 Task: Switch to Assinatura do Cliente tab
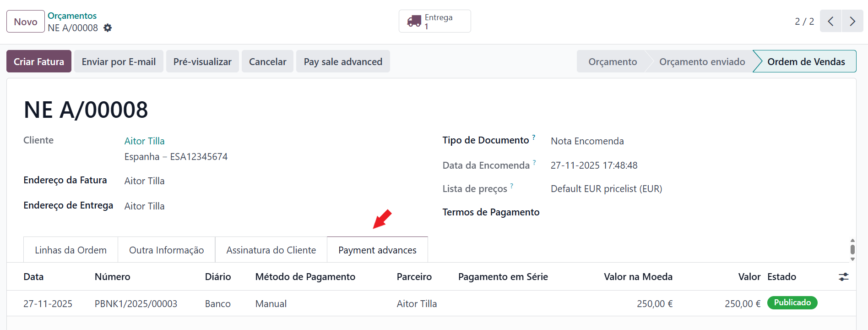[x=271, y=250]
